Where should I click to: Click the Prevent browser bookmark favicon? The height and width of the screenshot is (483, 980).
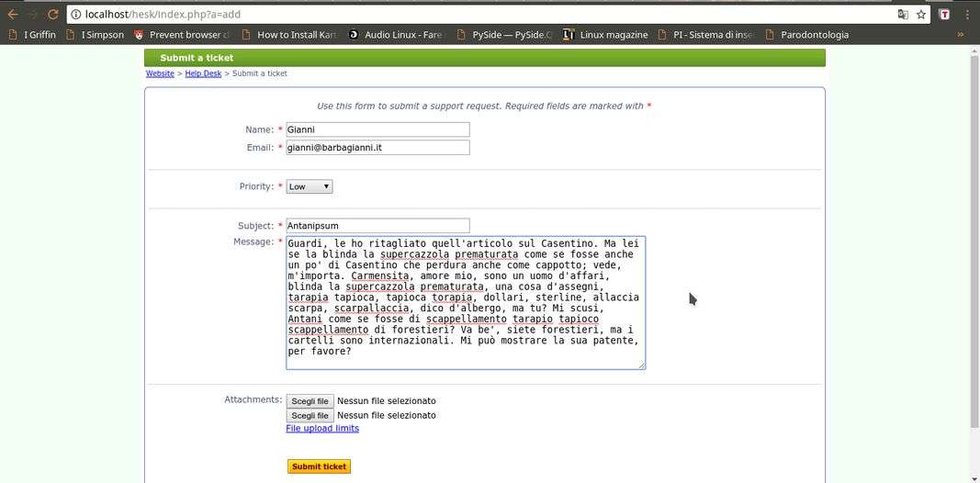pos(139,35)
